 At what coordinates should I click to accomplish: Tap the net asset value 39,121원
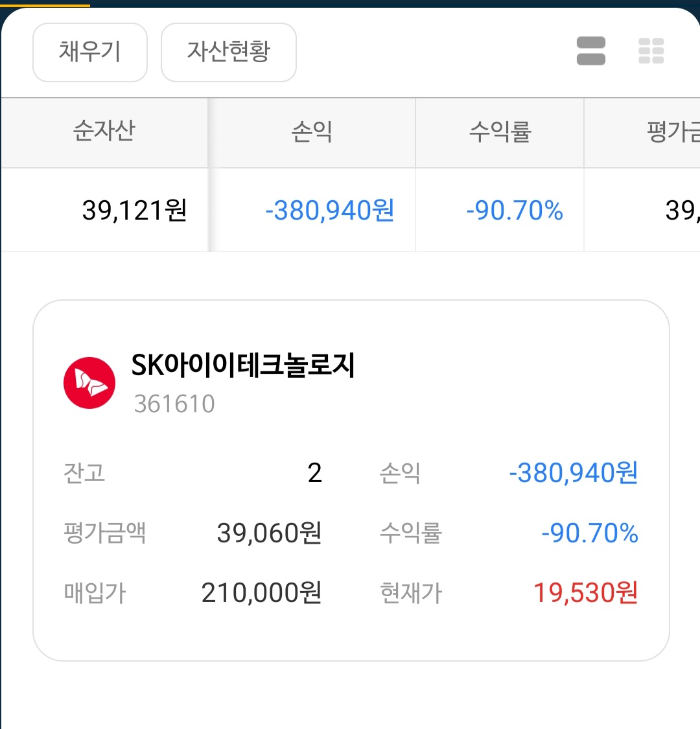tap(134, 210)
